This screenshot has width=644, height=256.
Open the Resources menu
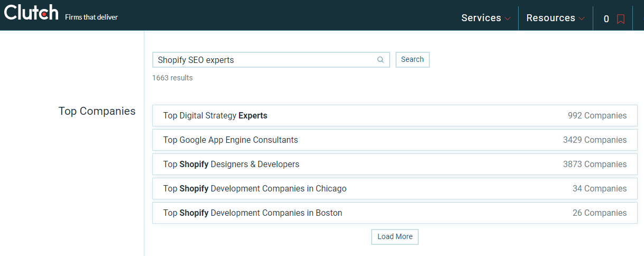(x=556, y=18)
